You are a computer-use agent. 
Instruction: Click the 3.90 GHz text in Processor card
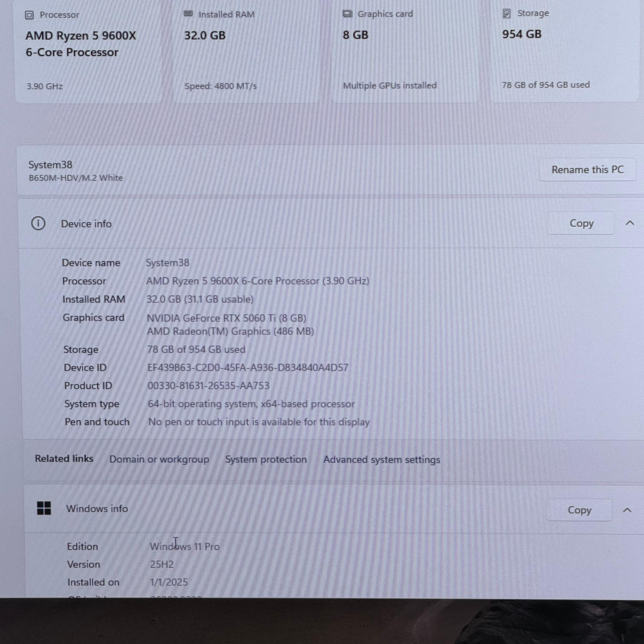click(44, 86)
